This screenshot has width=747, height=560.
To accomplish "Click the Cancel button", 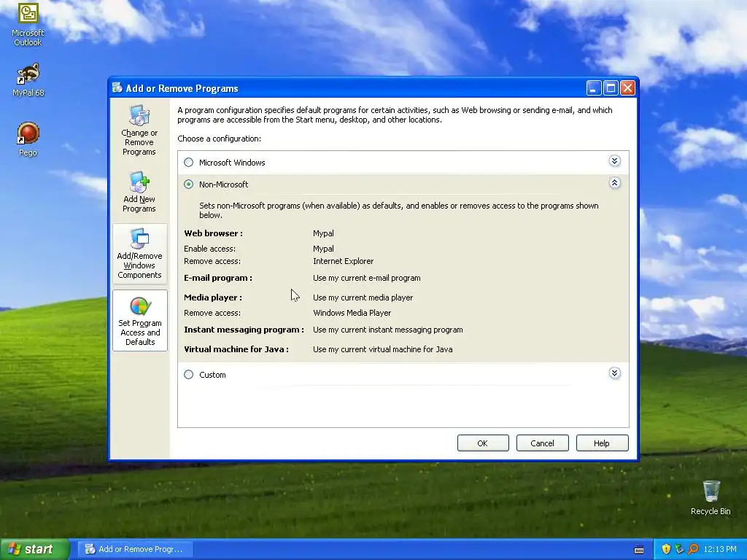I will (542, 443).
